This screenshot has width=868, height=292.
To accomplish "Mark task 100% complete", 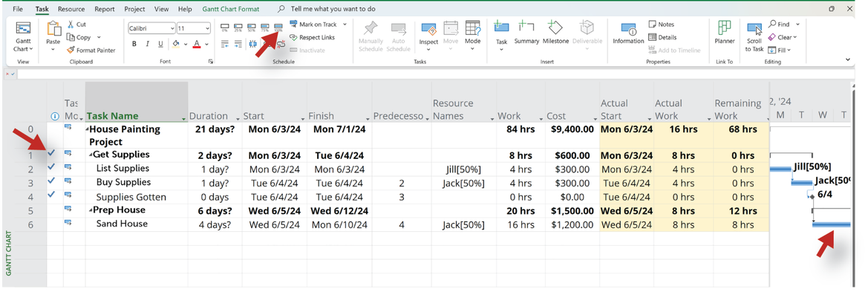I will pyautogui.click(x=278, y=27).
